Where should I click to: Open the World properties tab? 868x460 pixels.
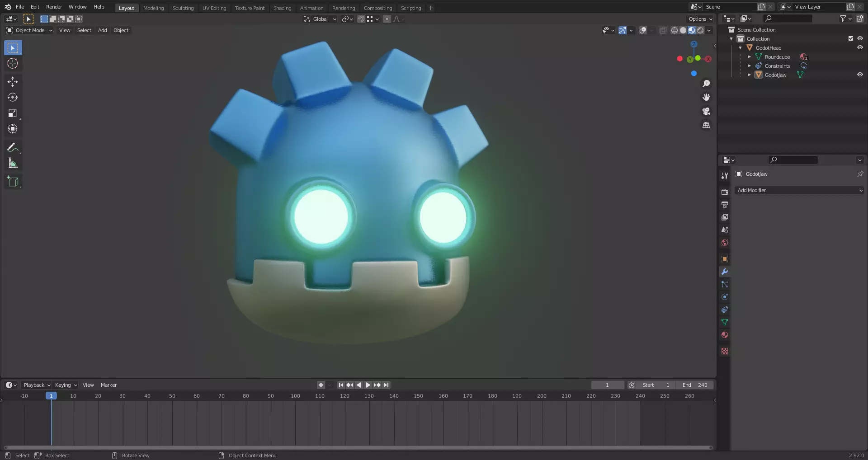coord(725,243)
